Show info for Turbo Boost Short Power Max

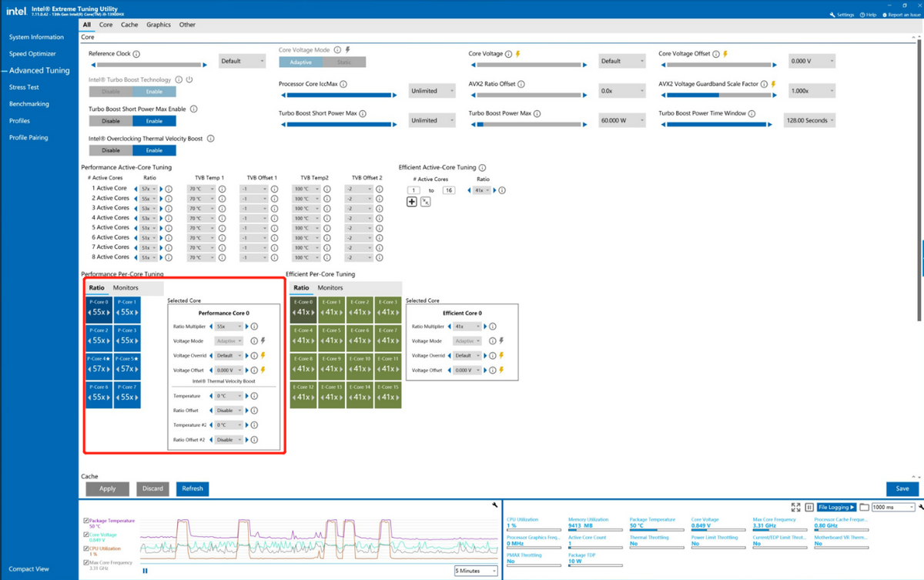click(x=363, y=113)
